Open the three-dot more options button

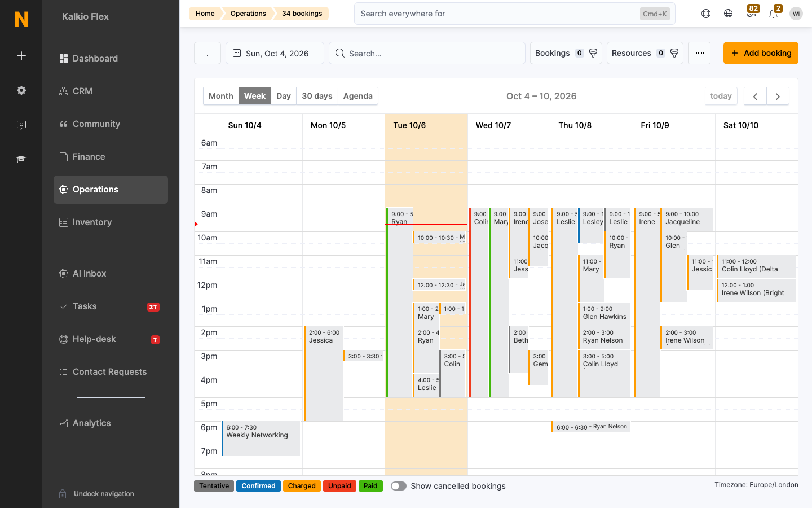tap(699, 53)
